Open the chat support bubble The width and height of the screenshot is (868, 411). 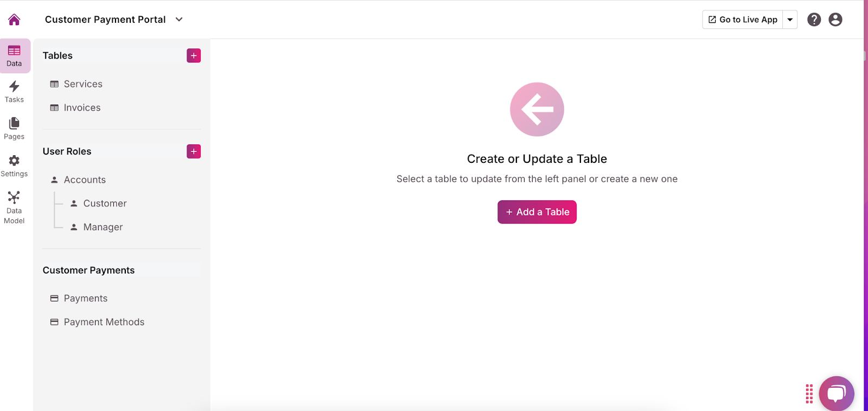tap(837, 394)
